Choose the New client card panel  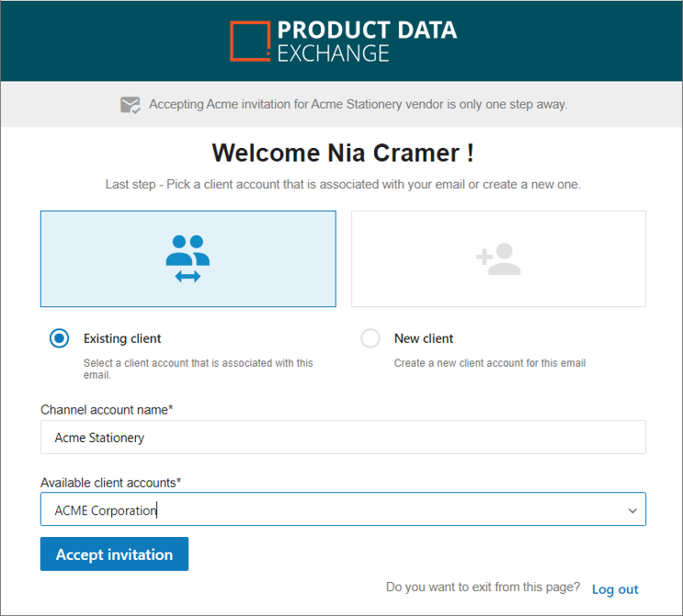pyautogui.click(x=499, y=258)
